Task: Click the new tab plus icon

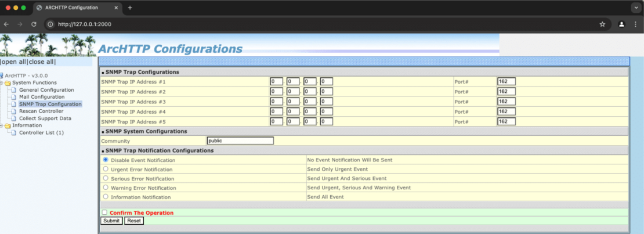Action: 130,8
